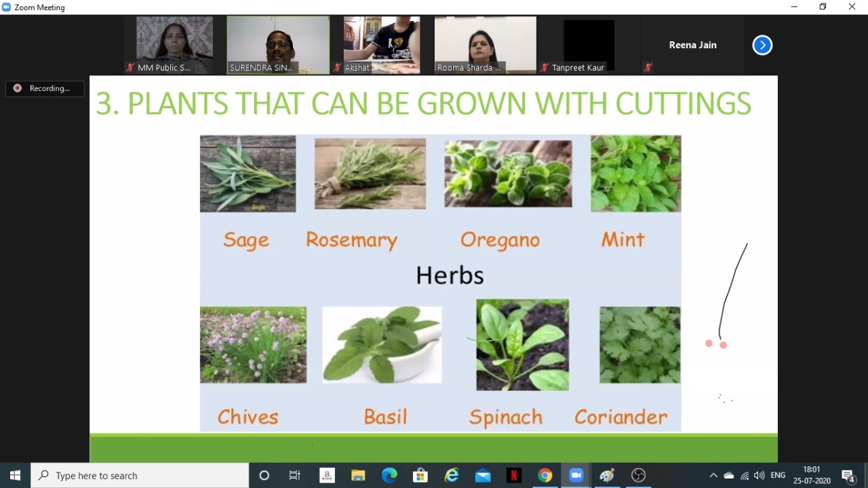
Task: Click the Zoom Meeting title bar icon
Action: tap(7, 7)
